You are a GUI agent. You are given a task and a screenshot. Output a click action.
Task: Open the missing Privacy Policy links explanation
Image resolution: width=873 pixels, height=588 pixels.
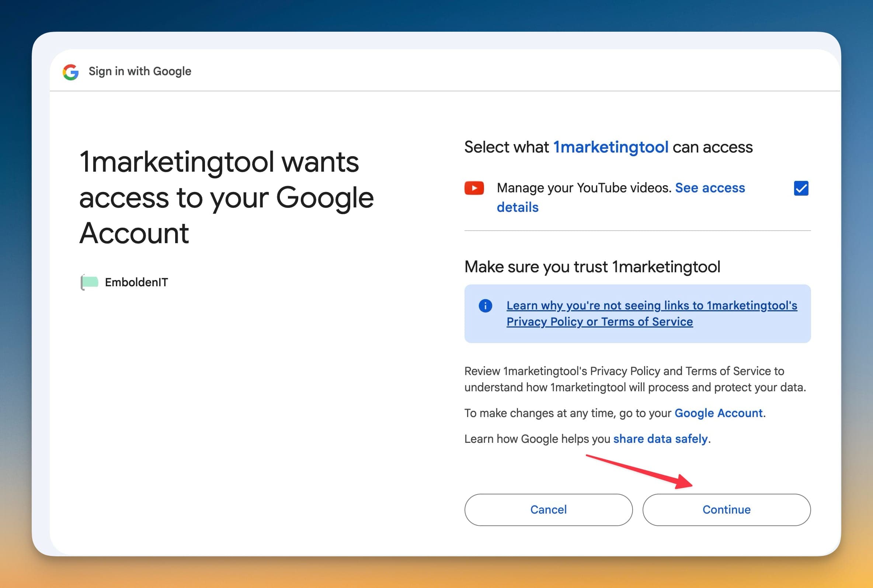(652, 314)
